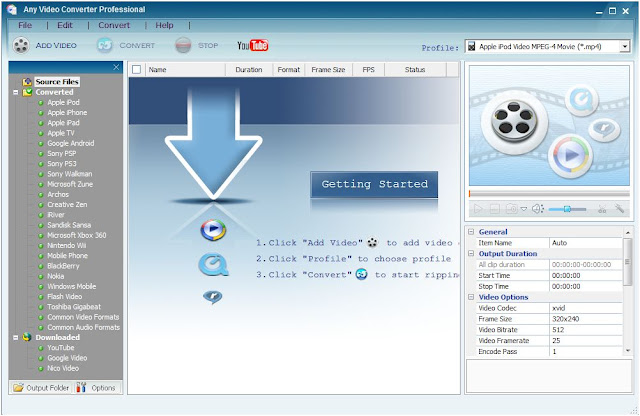
Task: Select Flash Video in the tree
Action: (x=64, y=296)
